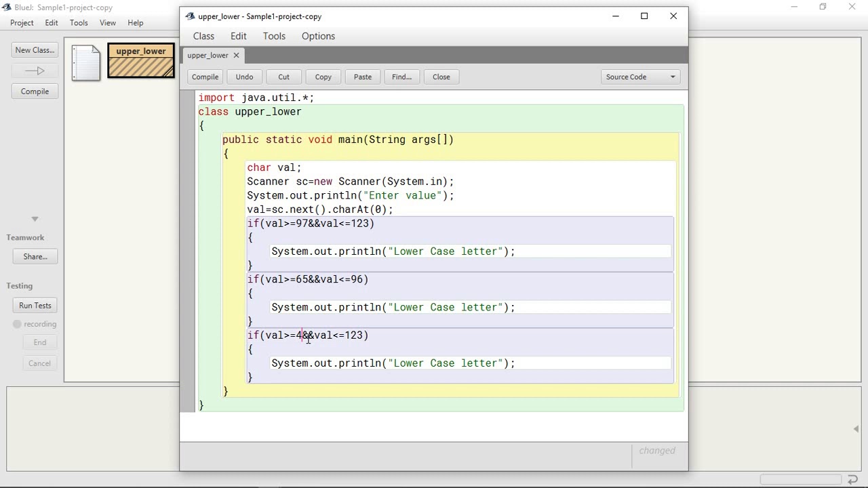This screenshot has width=868, height=488.
Task: Minimize the upper_lower editor window
Action: click(616, 16)
